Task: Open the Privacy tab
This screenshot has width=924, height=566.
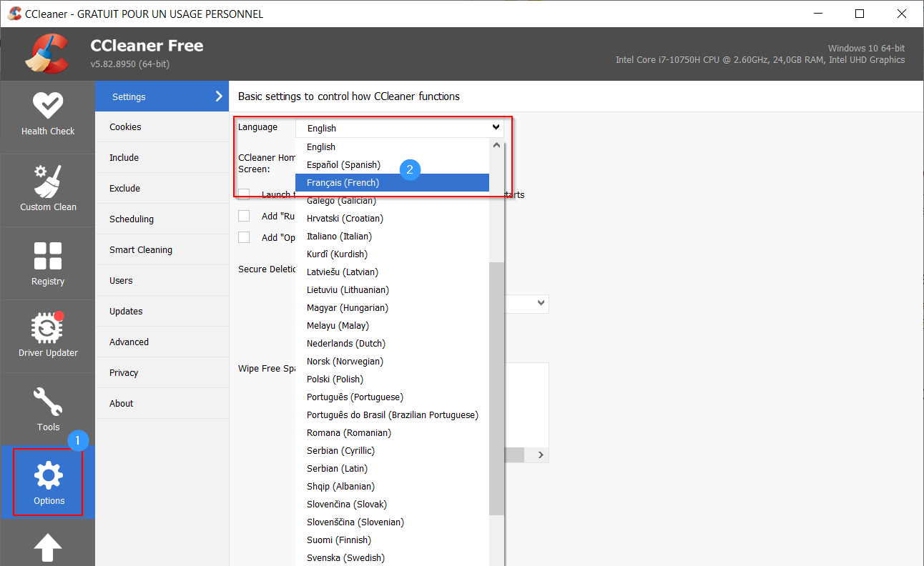Action: click(162, 373)
